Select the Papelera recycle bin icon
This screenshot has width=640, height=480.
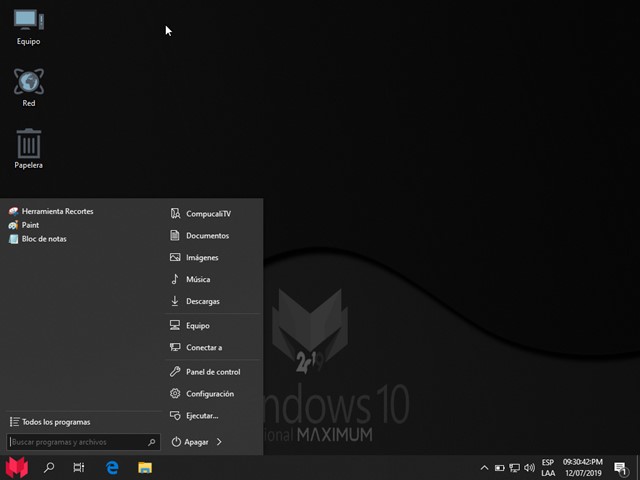[x=29, y=149]
